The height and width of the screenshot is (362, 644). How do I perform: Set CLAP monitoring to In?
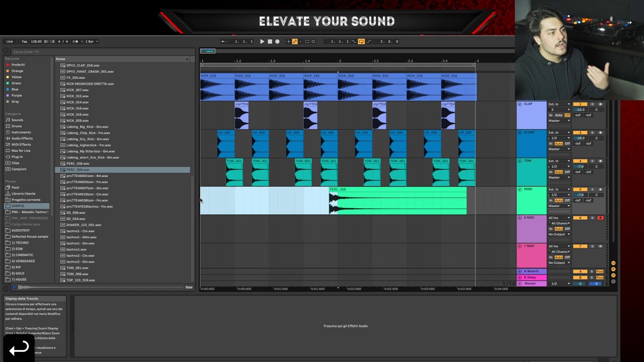[551, 115]
